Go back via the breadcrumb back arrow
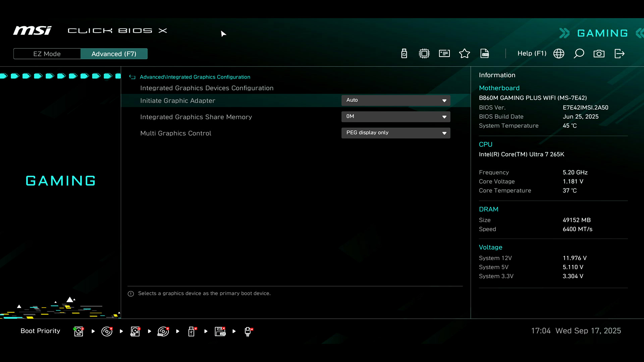The width and height of the screenshot is (644, 362). click(x=132, y=77)
